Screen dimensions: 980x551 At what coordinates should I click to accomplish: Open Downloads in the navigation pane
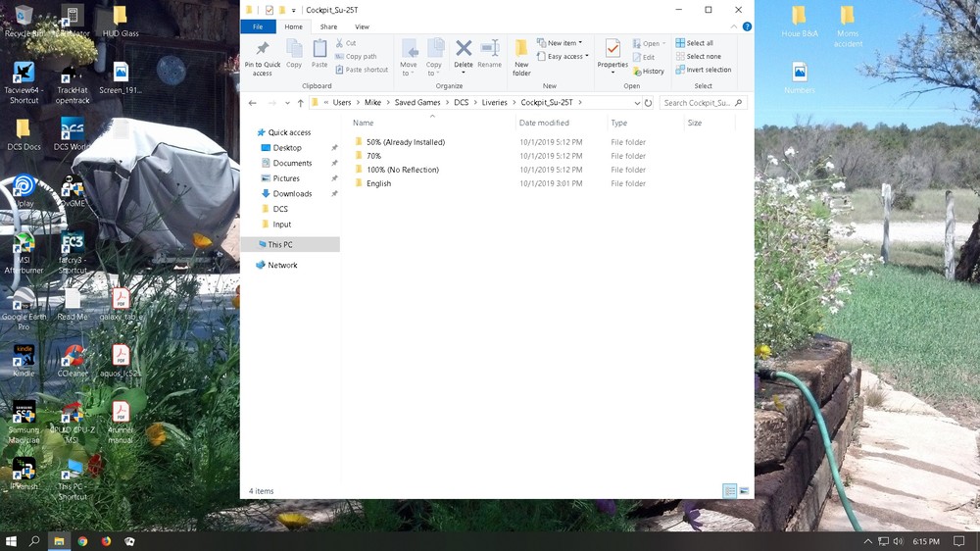pos(292,193)
